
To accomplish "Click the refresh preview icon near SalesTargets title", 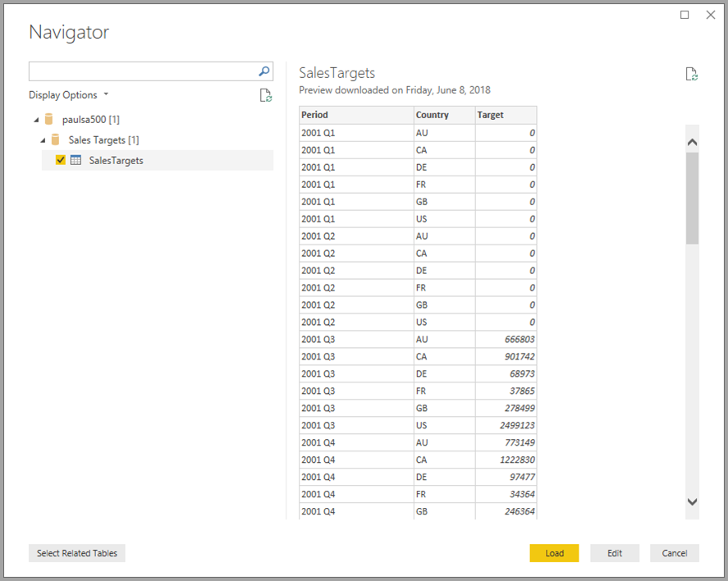I will [691, 73].
